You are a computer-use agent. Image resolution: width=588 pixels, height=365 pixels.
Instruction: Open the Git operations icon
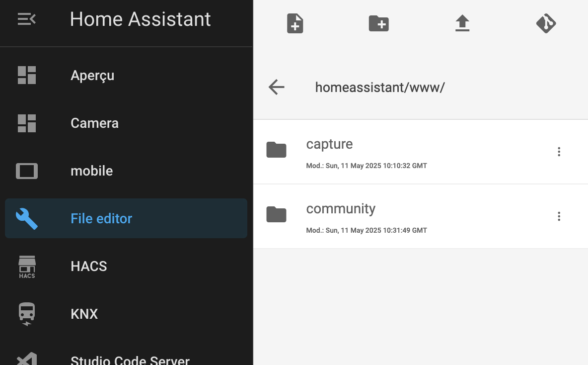[546, 23]
